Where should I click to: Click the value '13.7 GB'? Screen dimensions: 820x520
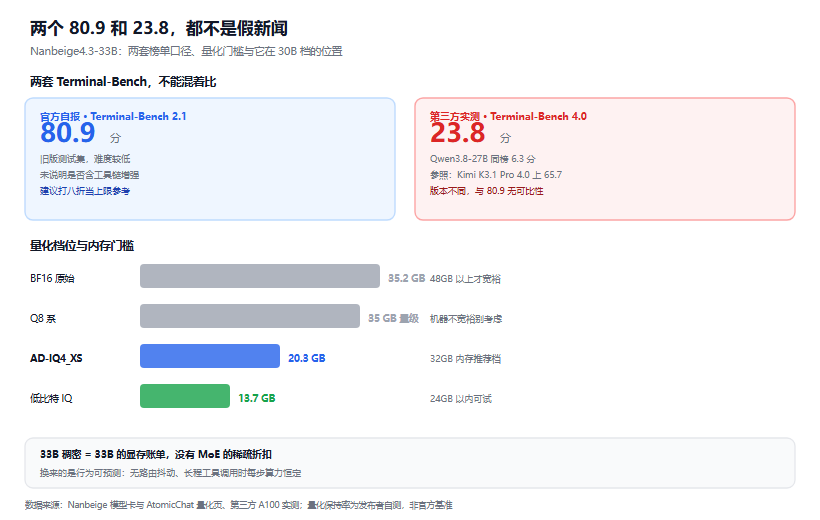point(257,398)
